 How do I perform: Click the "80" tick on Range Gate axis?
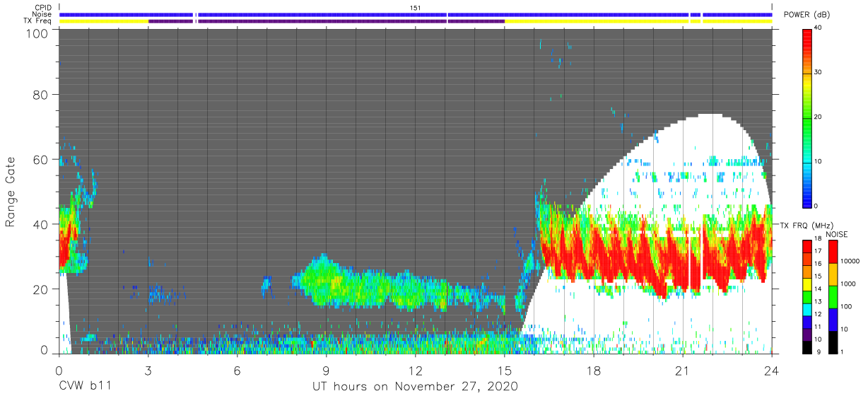40,94
